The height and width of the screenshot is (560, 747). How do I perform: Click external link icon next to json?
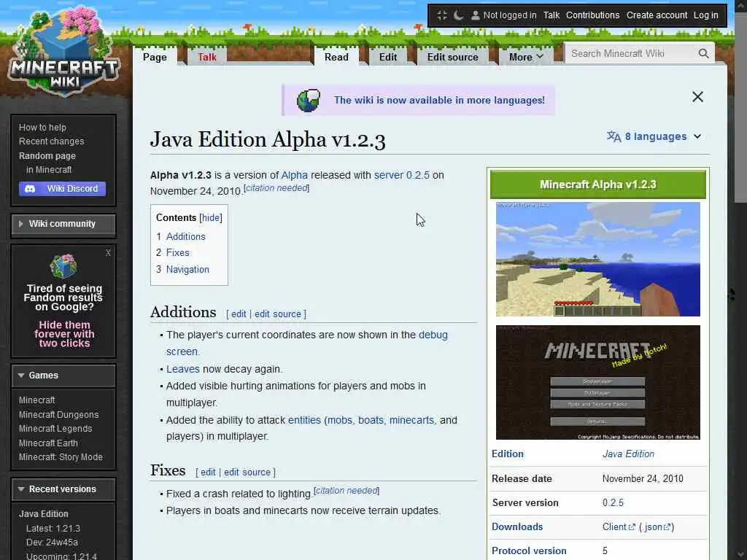[667, 526]
